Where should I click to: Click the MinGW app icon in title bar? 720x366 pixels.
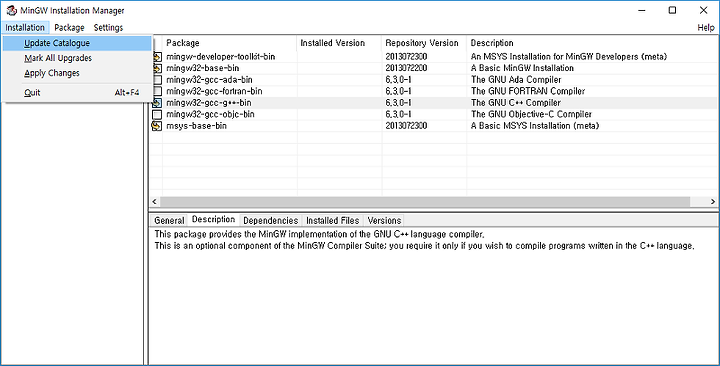[x=11, y=10]
